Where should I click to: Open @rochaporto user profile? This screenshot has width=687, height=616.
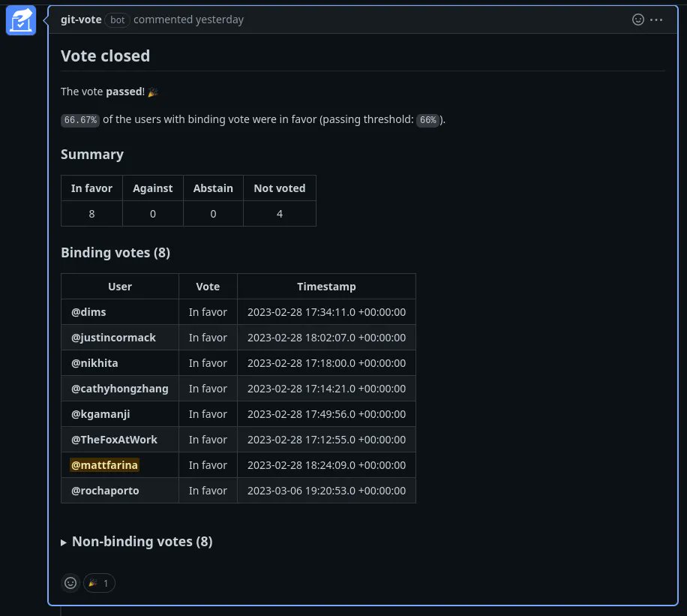pos(105,491)
